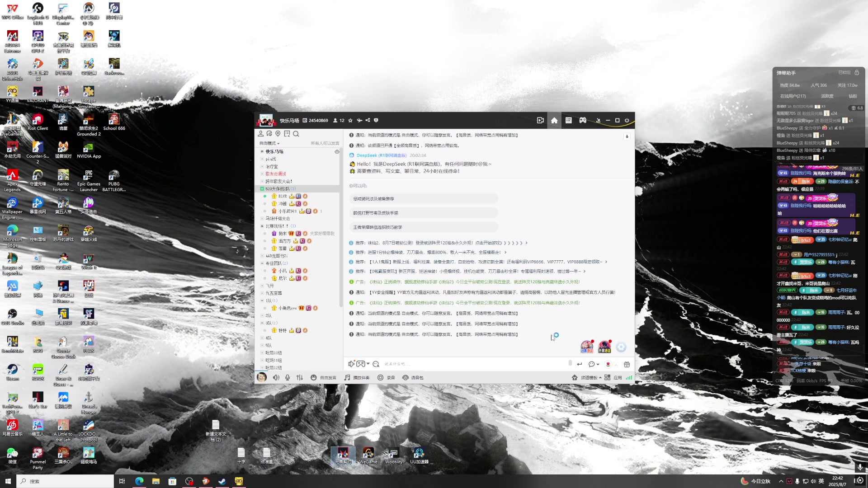Collapse the 专业团队 sub-channel
The height and width of the screenshot is (488, 868).
(x=262, y=263)
